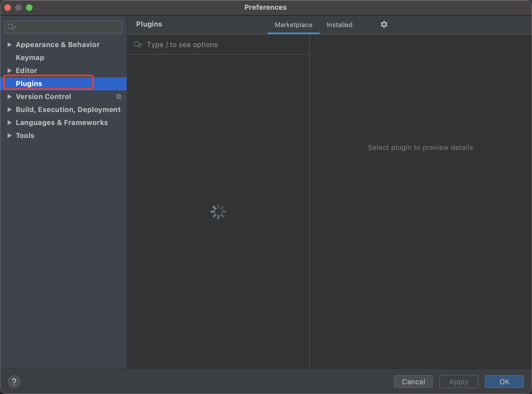Expand the Appearance & Behavior section
Screen dimensions: 532x394
[x=9, y=45]
